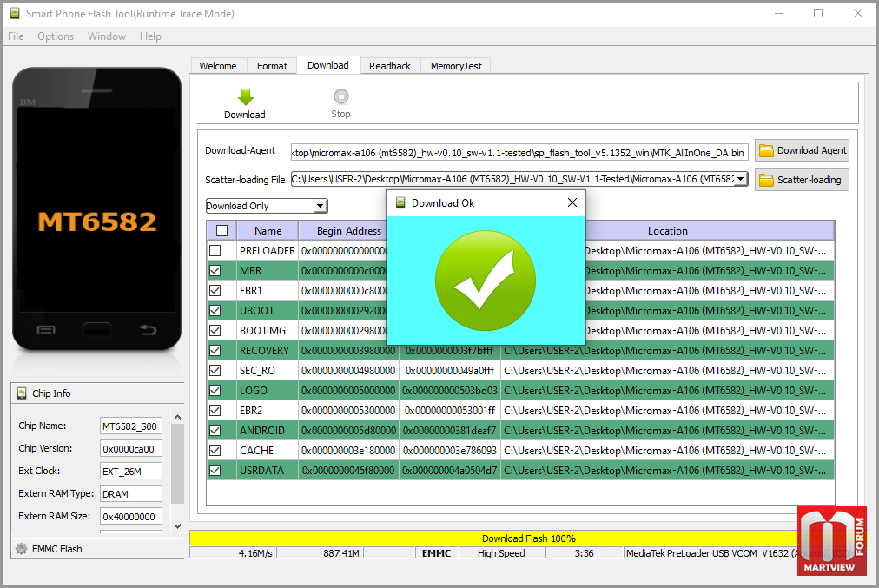Click the High Speed status bar entry

tap(501, 553)
